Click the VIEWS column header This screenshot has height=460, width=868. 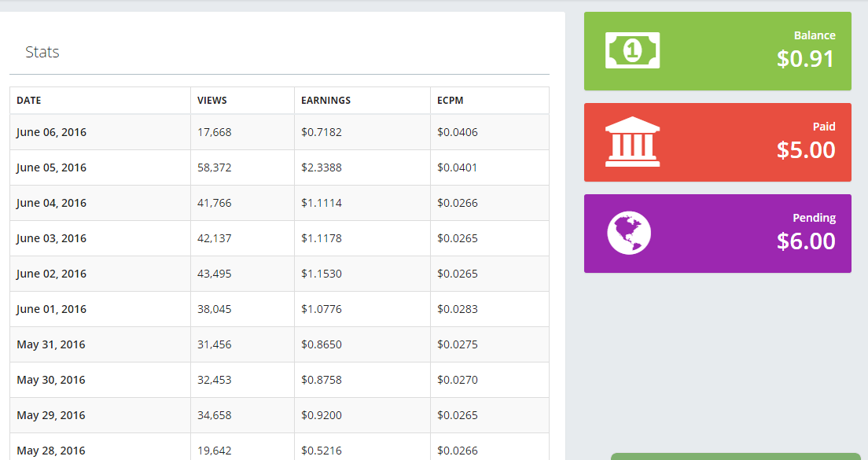[x=212, y=101]
